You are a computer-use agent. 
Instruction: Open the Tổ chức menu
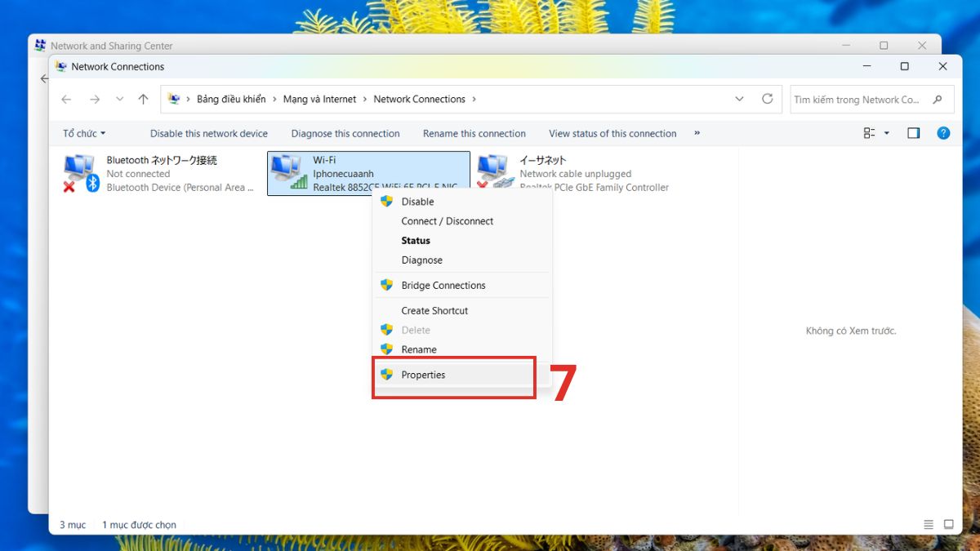point(84,133)
